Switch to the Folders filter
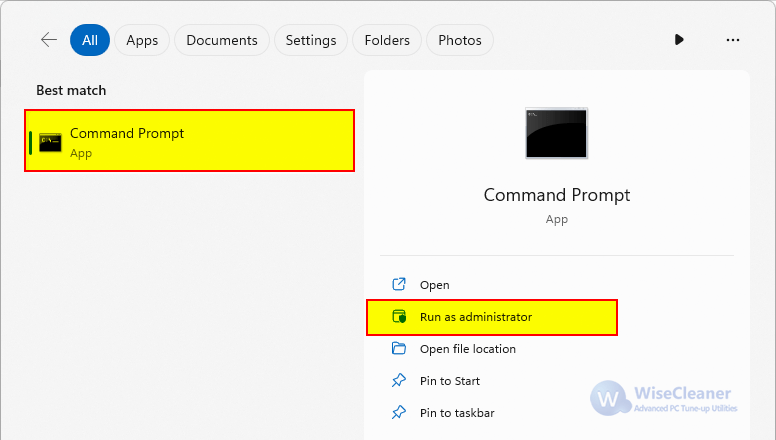The height and width of the screenshot is (440, 776). pyautogui.click(x=387, y=40)
